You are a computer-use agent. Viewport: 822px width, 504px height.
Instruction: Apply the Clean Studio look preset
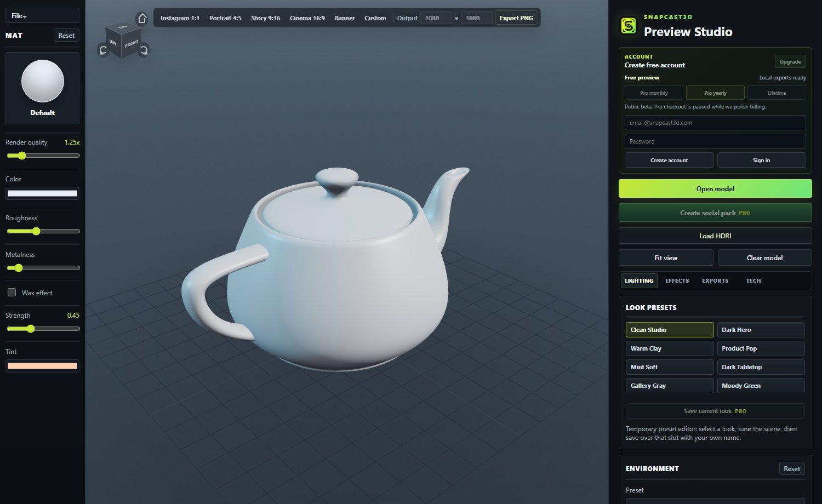tap(670, 330)
